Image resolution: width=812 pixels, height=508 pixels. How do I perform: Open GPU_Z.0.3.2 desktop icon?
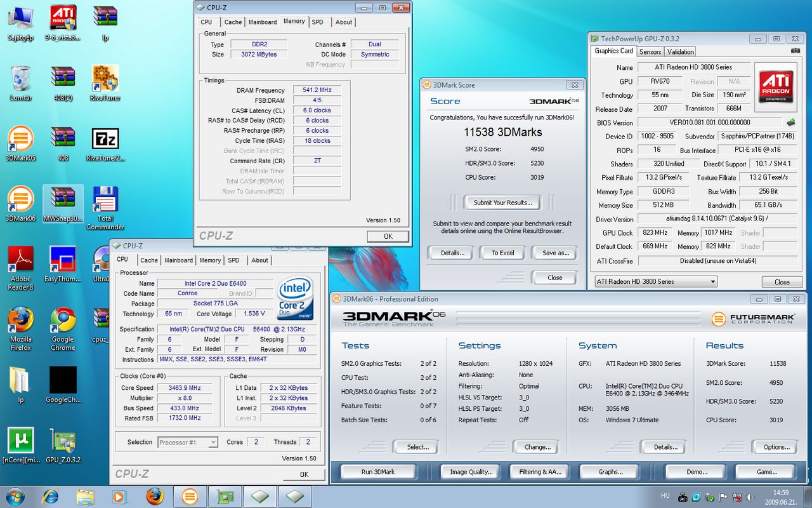tap(63, 441)
